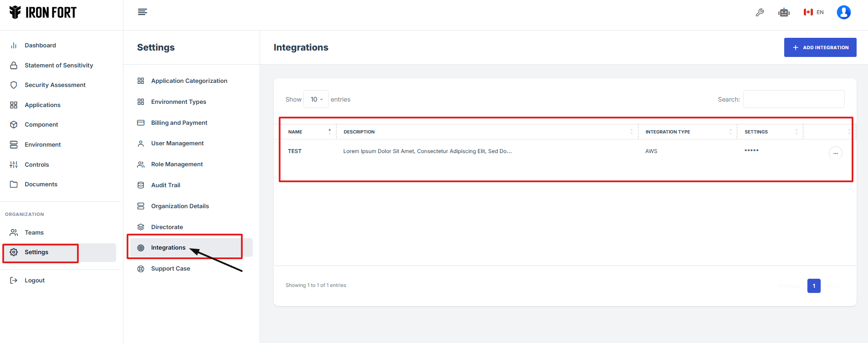868x343 pixels.
Task: Sort table by Integration Type column
Action: 687,132
